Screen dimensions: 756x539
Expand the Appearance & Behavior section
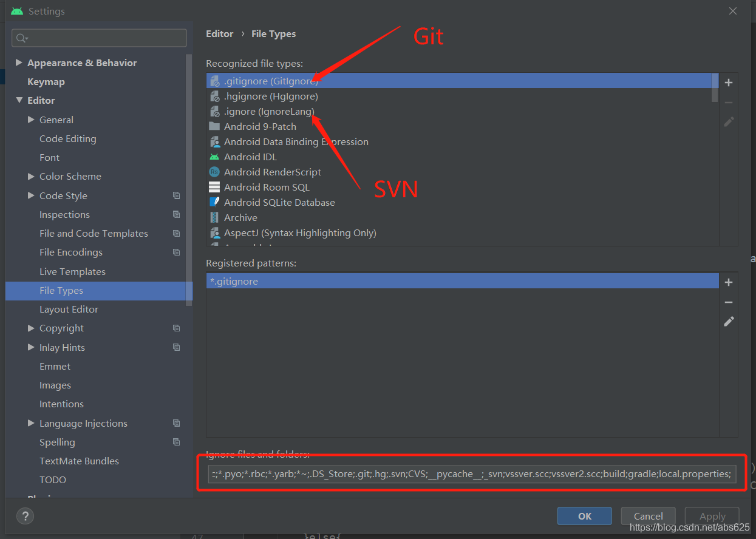click(19, 63)
